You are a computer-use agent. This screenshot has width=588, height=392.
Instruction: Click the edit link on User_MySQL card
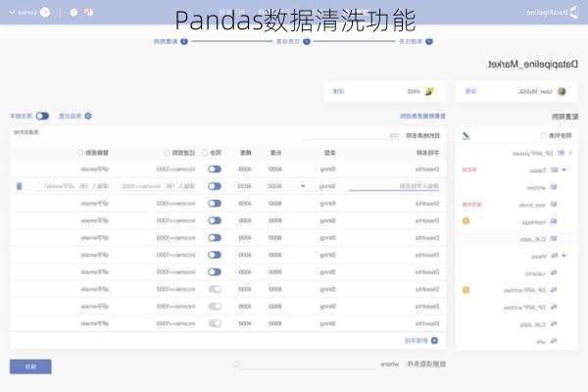[x=470, y=91]
